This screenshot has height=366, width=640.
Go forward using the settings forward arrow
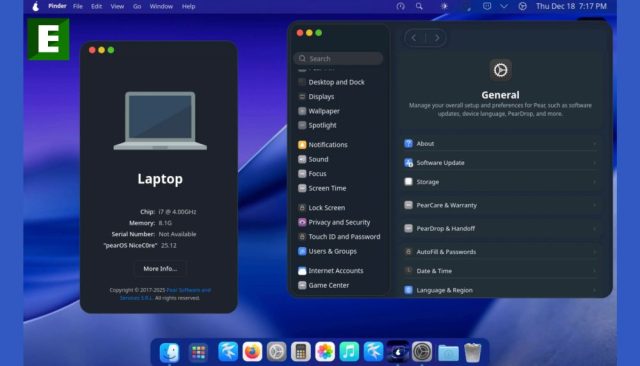[437, 38]
